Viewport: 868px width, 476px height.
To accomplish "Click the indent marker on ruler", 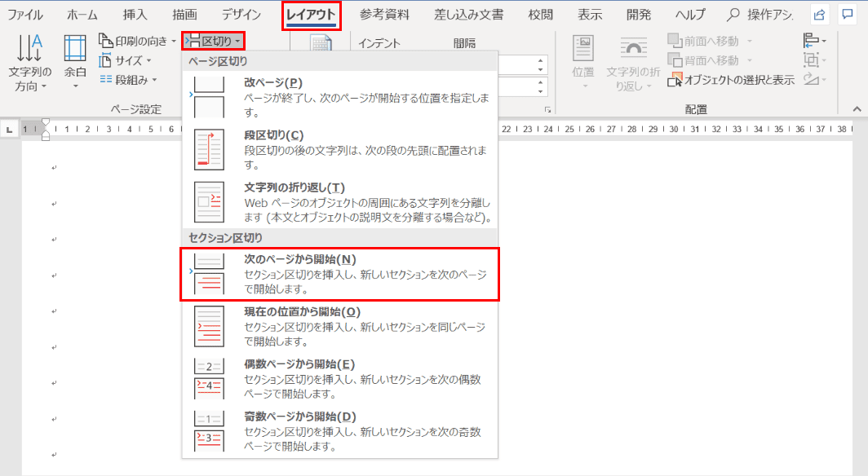I will click(46, 130).
